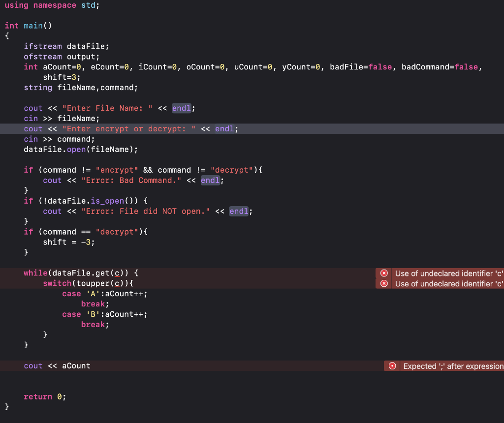
Task: Click the highlighted endl after Error: Bad Command
Action: pos(210,180)
